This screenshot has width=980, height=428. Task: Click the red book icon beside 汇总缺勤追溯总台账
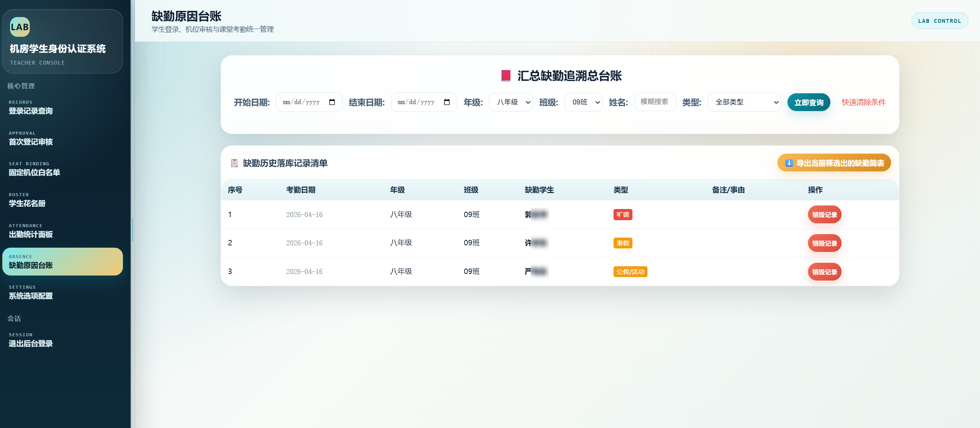506,75
